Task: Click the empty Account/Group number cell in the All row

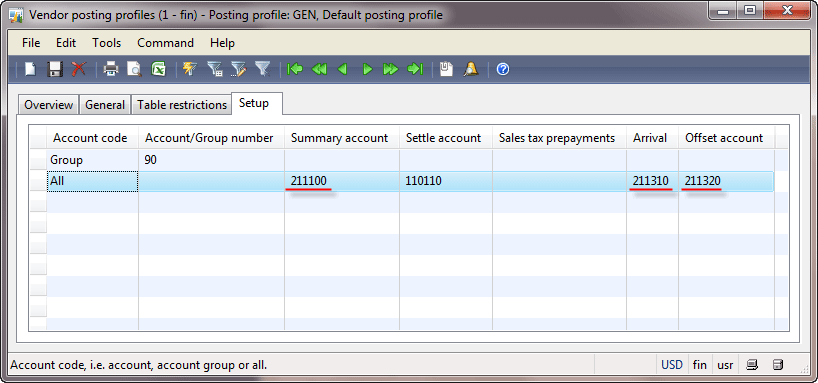Action: 211,181
